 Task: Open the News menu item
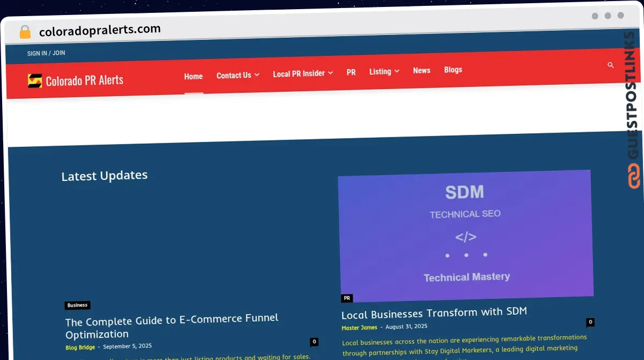pos(421,70)
